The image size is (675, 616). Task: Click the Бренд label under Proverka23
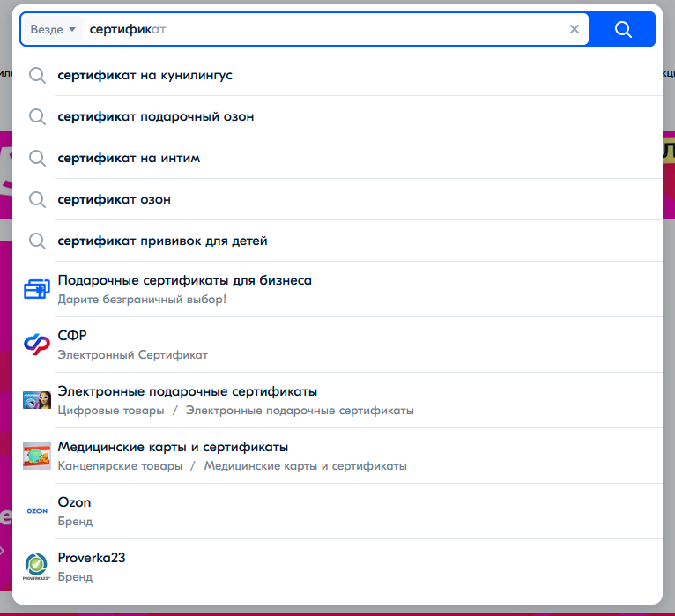(x=75, y=577)
